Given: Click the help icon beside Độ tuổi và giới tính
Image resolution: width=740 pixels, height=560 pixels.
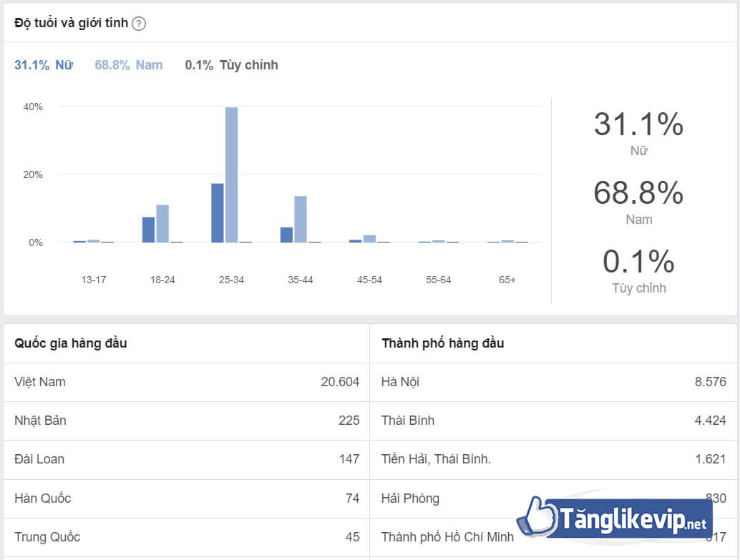Looking at the screenshot, I should [139, 24].
